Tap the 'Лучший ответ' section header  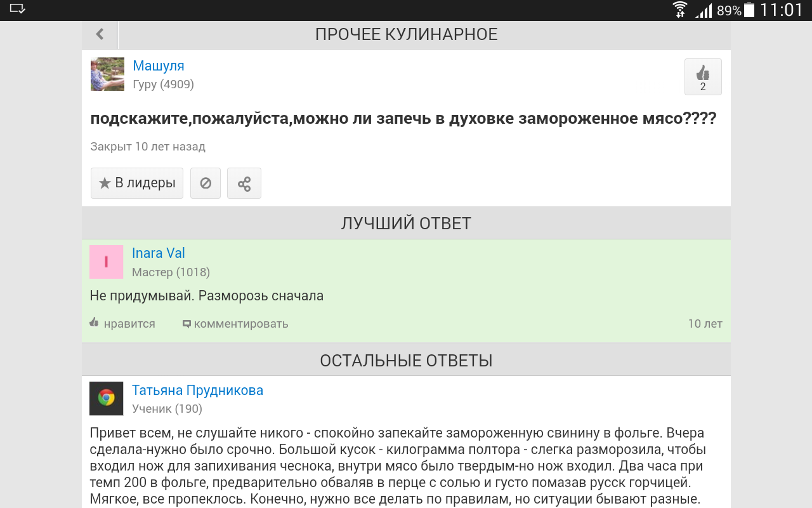pyautogui.click(x=406, y=223)
